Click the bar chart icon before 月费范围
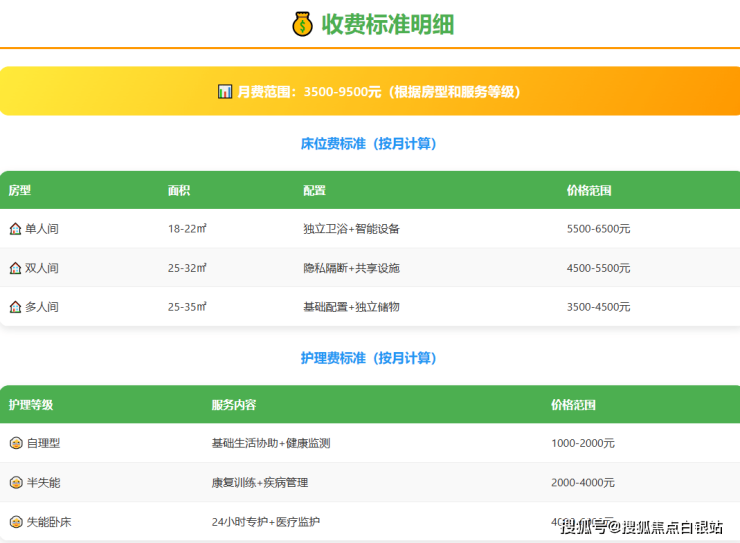The image size is (740, 543). pyautogui.click(x=225, y=91)
